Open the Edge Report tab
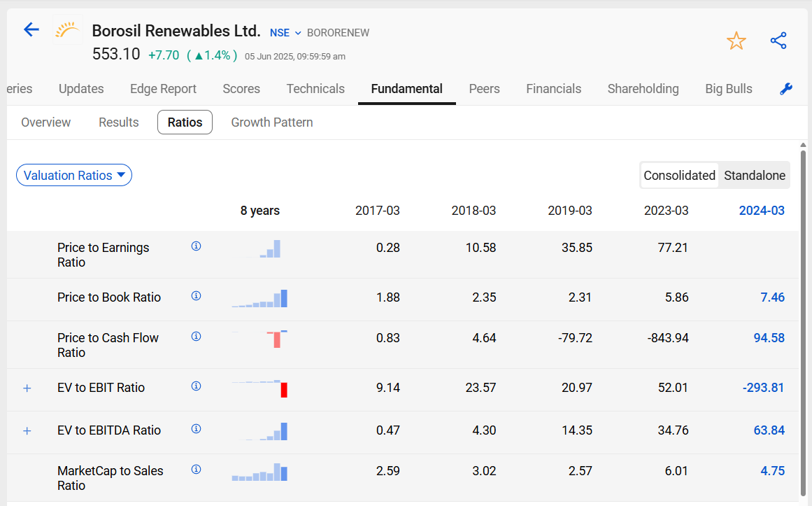The image size is (812, 506). tap(163, 89)
